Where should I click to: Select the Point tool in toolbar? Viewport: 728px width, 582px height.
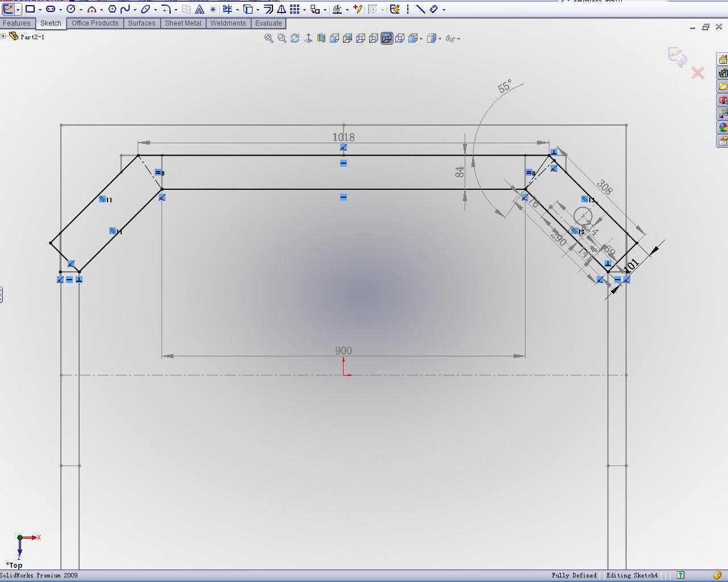(213, 9)
